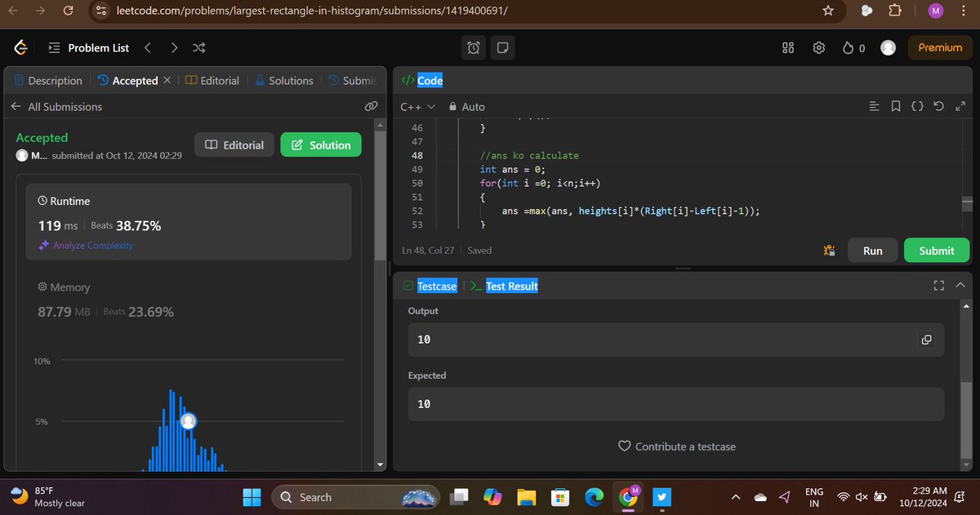
Task: Go to next problem arrow
Action: pos(173,48)
